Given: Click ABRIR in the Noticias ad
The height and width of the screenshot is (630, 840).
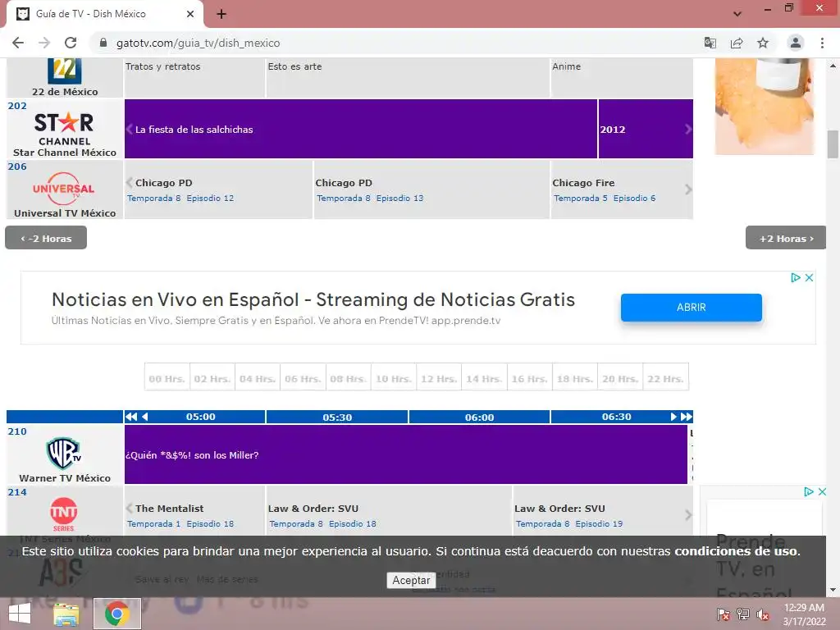Looking at the screenshot, I should [x=691, y=308].
